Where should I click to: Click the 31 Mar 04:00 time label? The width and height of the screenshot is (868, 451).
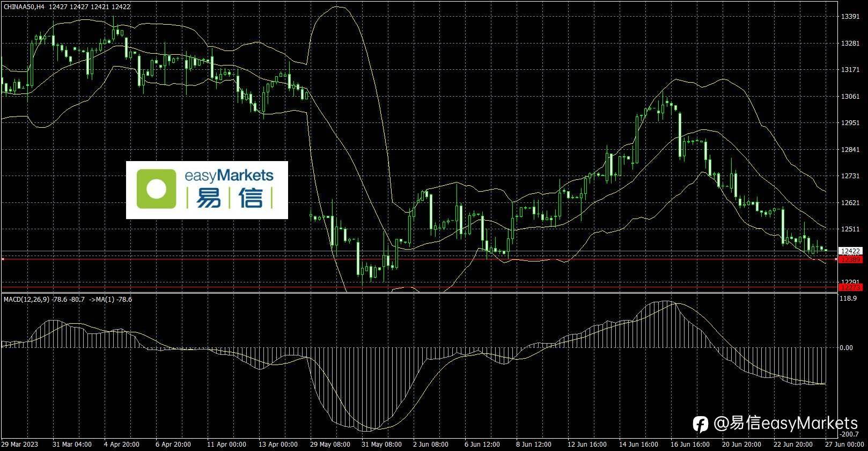(72, 445)
